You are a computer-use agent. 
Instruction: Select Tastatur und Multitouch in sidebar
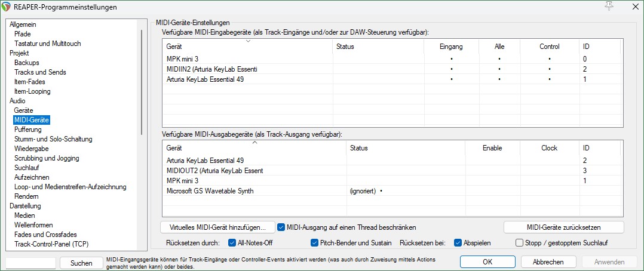(x=47, y=44)
